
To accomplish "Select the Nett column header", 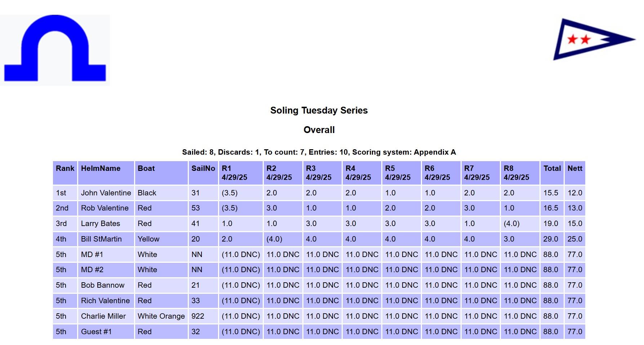I will coord(575,173).
